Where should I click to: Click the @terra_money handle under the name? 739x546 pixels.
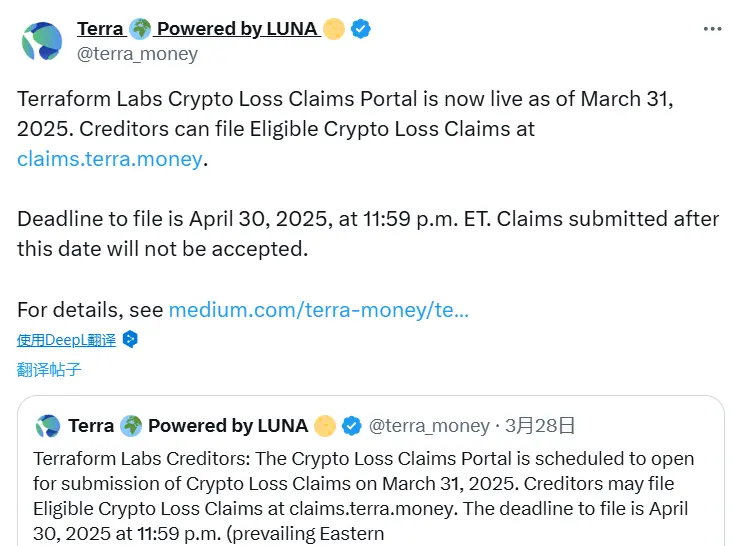pos(137,53)
